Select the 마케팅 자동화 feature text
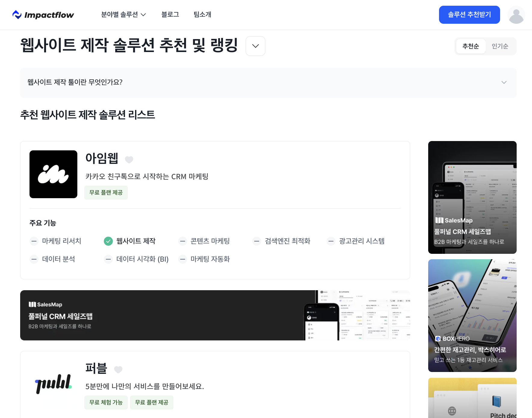 point(210,259)
